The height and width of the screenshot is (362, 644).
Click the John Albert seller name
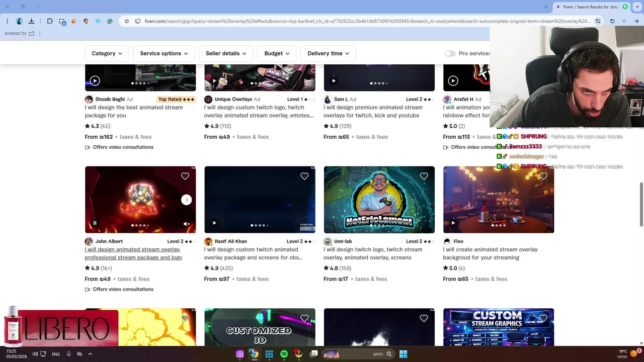pyautogui.click(x=109, y=241)
